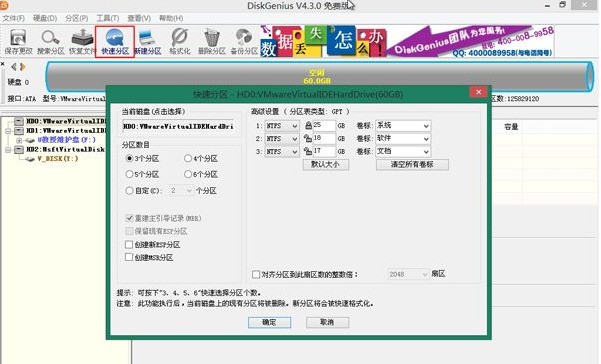Open the 软件 volume label dropdown

(403, 139)
